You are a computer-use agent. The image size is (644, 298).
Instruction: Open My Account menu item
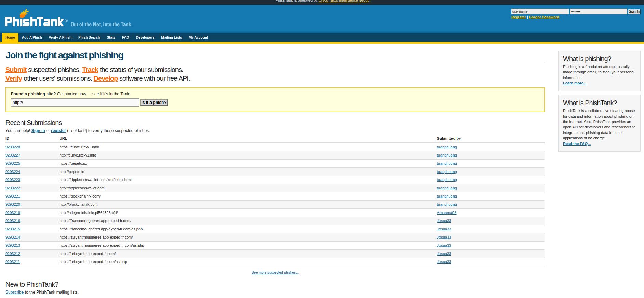[198, 38]
